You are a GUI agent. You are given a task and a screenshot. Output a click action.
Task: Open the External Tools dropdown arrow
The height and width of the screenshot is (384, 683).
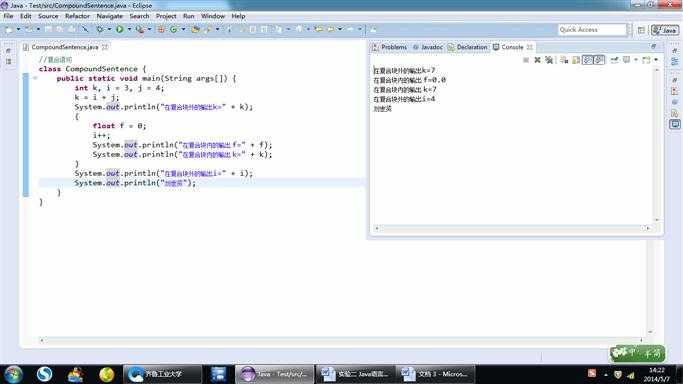click(x=149, y=29)
